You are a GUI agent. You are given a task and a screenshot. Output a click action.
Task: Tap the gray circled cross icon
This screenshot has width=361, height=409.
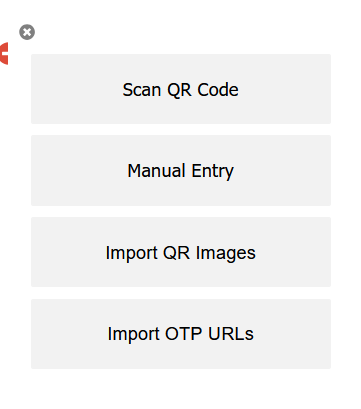(27, 32)
